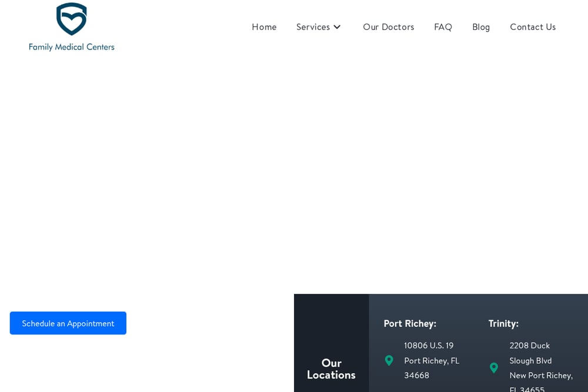Click the Port Richey, FL address line
This screenshot has height=392, width=588.
coord(432,360)
